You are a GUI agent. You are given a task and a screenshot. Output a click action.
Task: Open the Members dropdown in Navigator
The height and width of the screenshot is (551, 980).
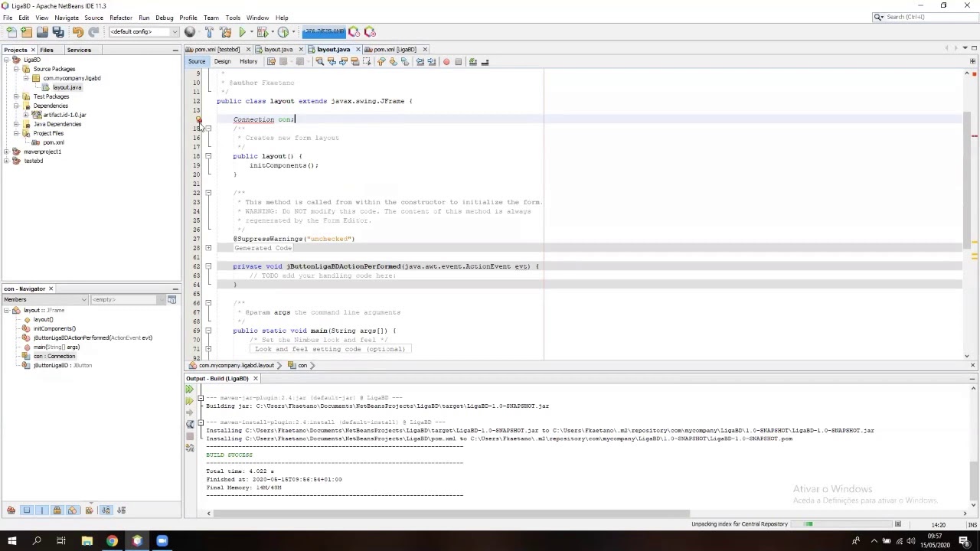(x=45, y=299)
